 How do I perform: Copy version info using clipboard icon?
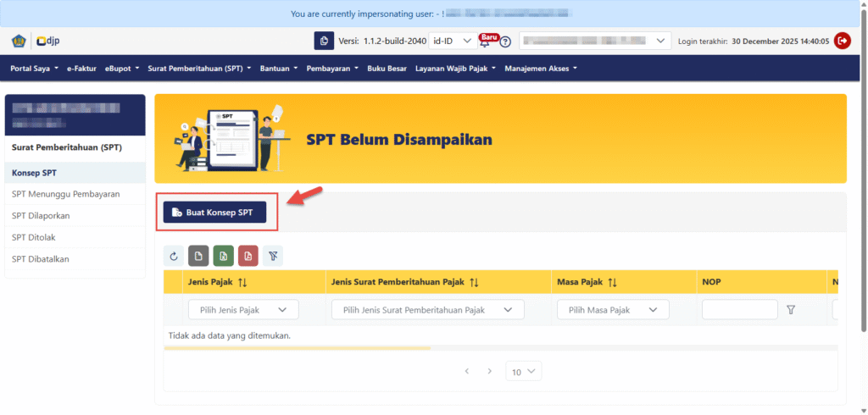coord(324,41)
